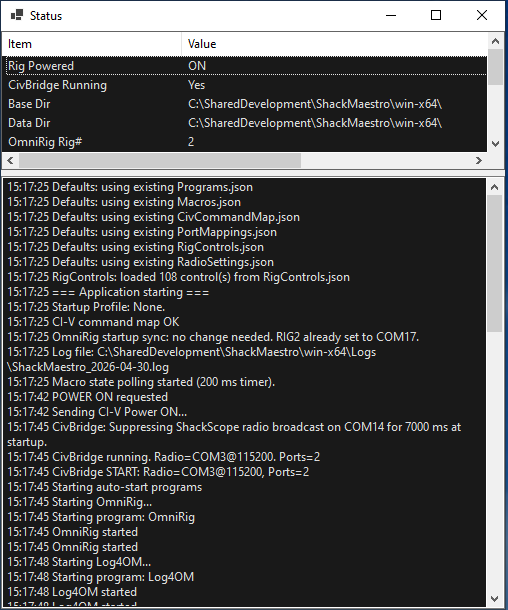
Task: Click the log pane vertical scrollbar thumb
Action: pyautogui.click(x=494, y=263)
